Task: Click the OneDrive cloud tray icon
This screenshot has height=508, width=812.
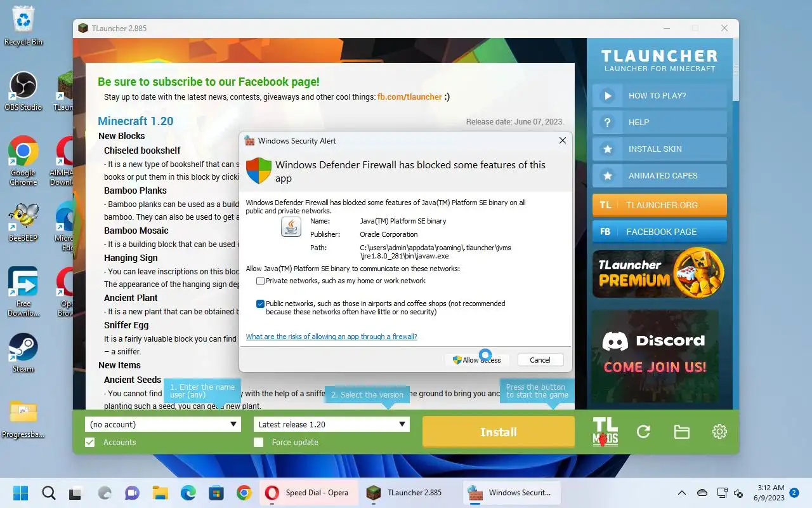Action: click(x=702, y=493)
